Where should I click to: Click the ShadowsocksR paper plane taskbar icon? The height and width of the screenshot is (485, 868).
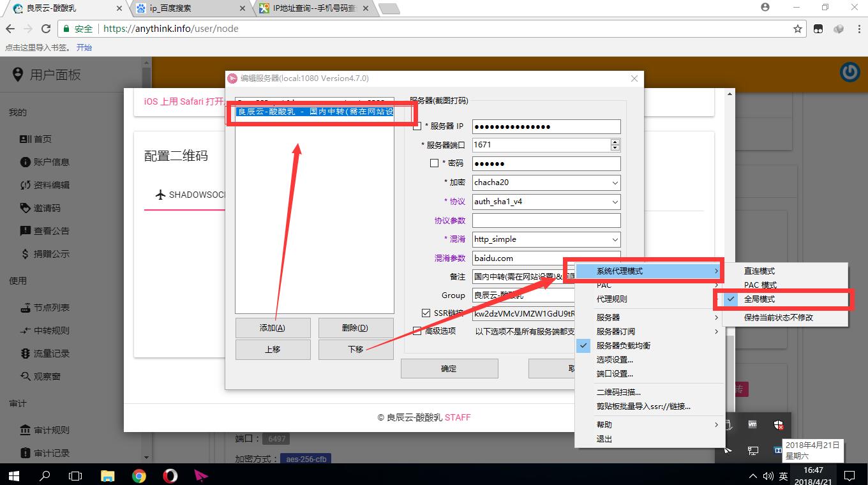click(x=201, y=475)
